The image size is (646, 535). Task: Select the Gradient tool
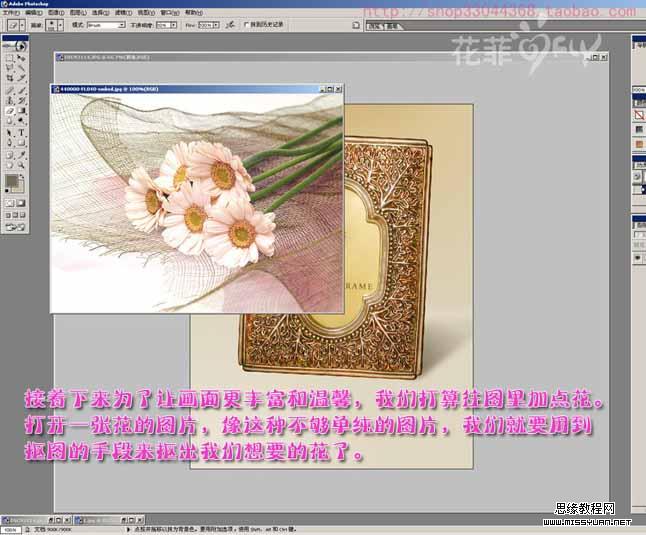(x=21, y=111)
